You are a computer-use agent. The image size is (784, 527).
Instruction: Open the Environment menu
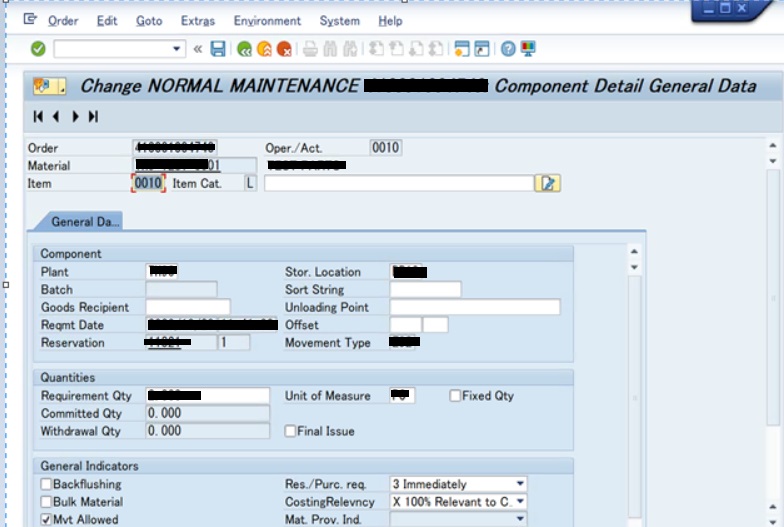(267, 20)
